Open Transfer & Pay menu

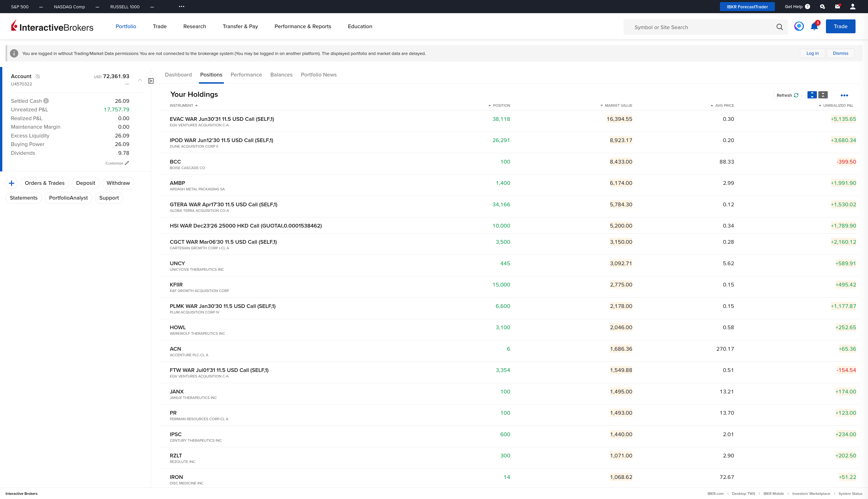pyautogui.click(x=240, y=26)
